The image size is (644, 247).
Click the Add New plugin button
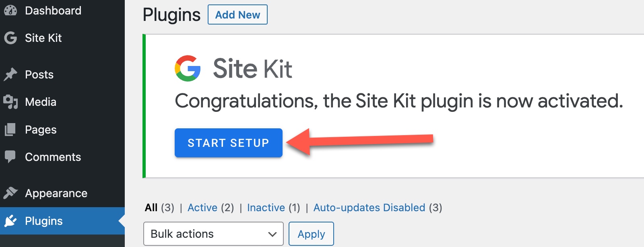coord(237,15)
